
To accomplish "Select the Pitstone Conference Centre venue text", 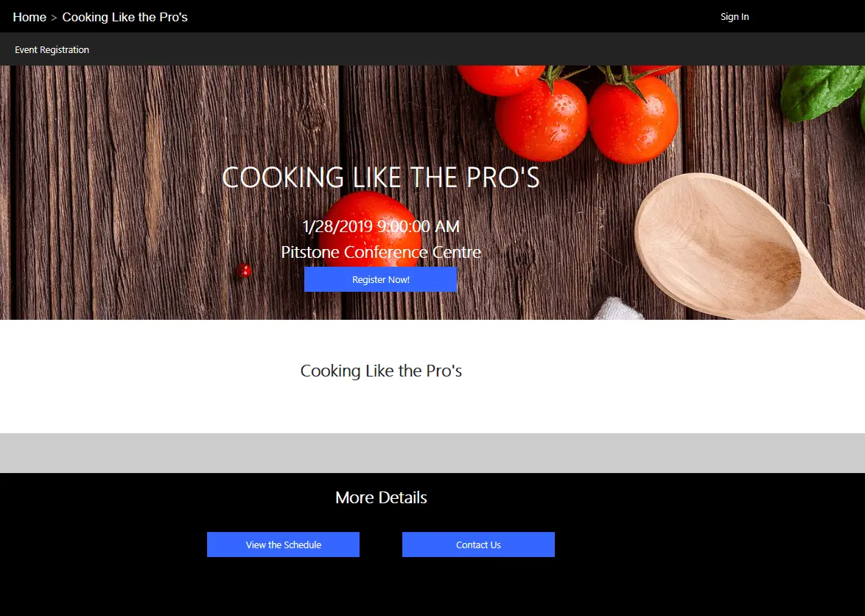I will (x=381, y=252).
